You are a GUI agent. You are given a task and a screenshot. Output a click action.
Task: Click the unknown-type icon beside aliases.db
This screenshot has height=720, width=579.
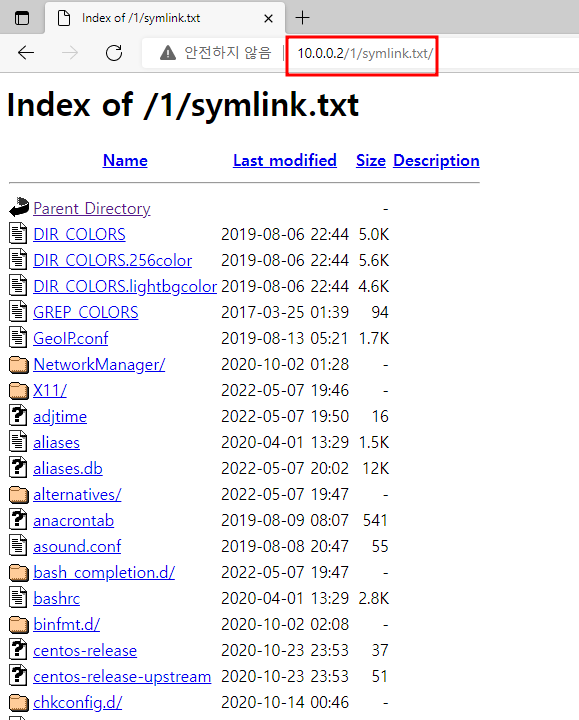(18, 467)
